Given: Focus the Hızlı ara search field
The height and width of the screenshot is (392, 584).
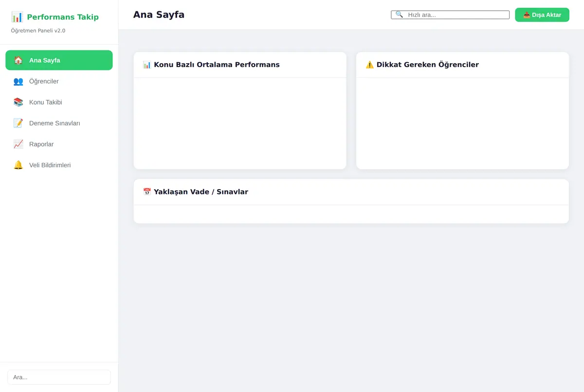Looking at the screenshot, I should [x=450, y=15].
